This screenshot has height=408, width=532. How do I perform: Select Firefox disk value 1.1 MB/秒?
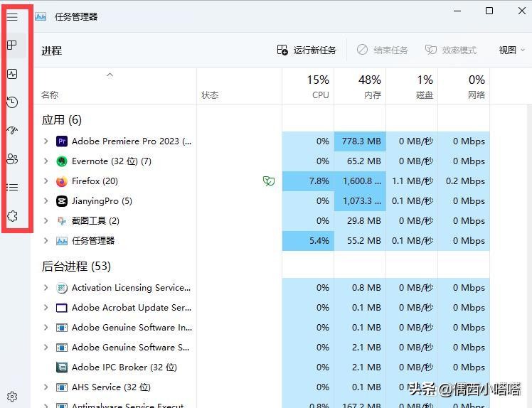coord(413,181)
